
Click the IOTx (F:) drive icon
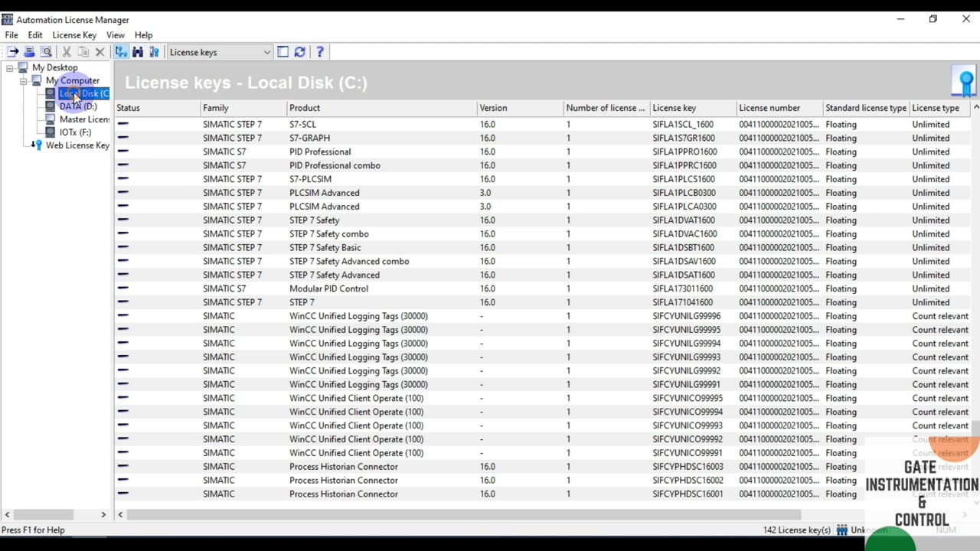point(51,132)
